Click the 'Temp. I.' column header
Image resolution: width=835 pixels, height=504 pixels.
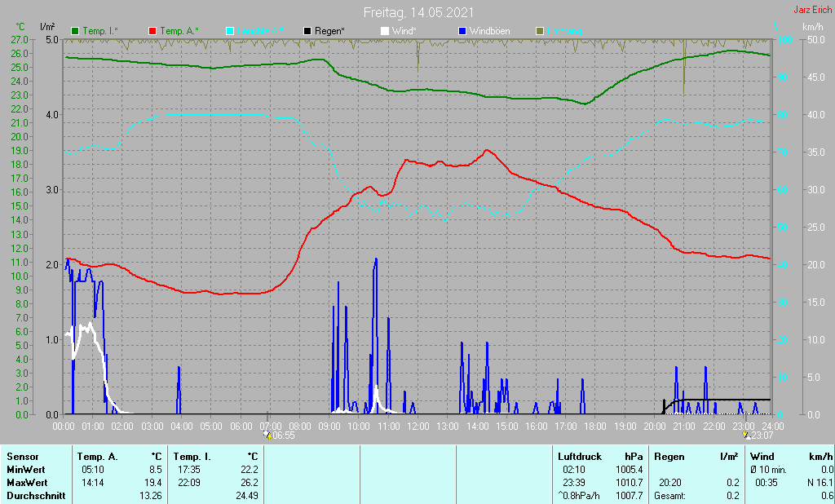pyautogui.click(x=192, y=457)
